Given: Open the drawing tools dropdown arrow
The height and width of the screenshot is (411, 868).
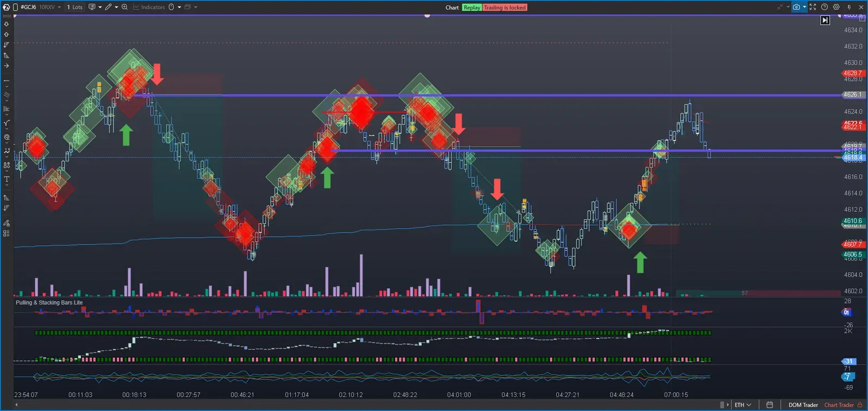Looking at the screenshot, I should (116, 7).
